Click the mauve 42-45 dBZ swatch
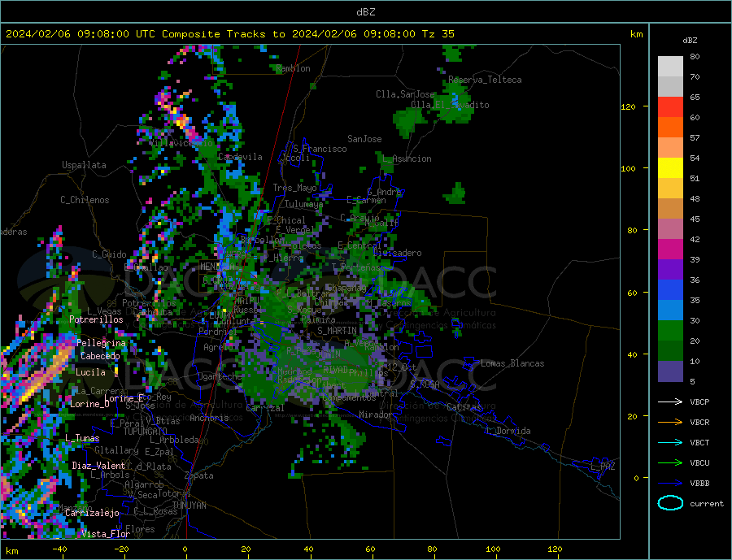Image resolution: width=732 pixels, height=560 pixels. point(670,229)
